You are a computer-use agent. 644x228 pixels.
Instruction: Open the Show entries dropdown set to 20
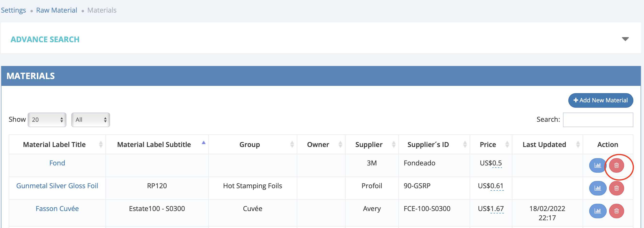coord(47,120)
